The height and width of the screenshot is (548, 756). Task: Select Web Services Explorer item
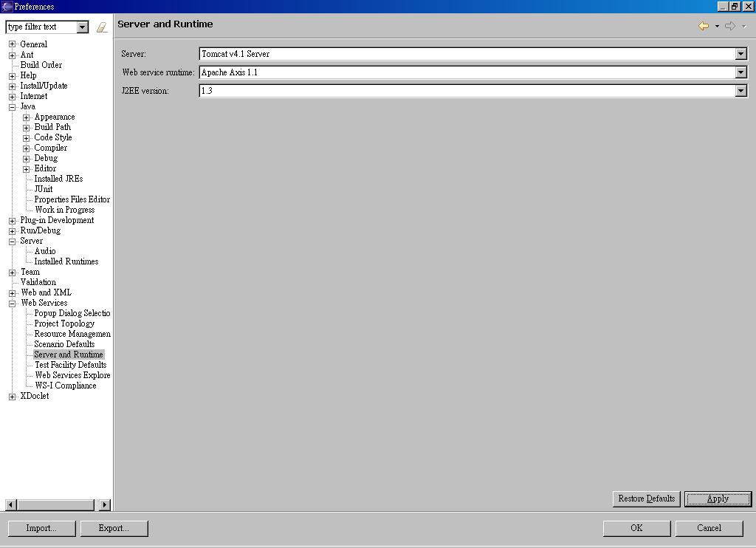click(72, 375)
